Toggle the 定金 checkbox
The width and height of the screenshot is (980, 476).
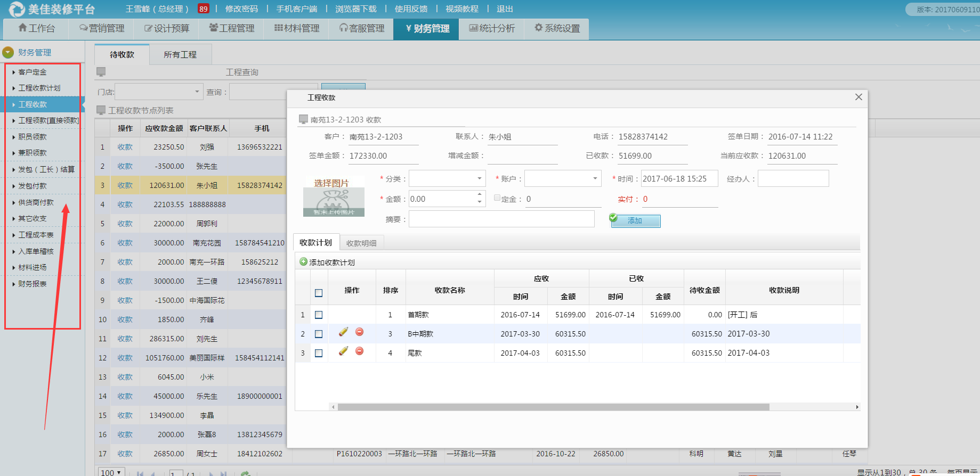(497, 198)
